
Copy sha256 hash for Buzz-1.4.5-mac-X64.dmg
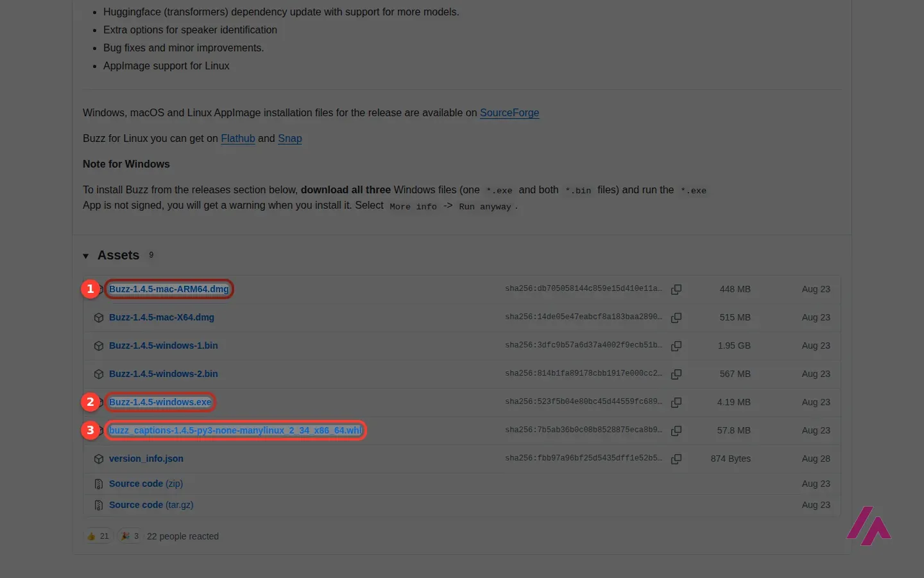coord(676,318)
